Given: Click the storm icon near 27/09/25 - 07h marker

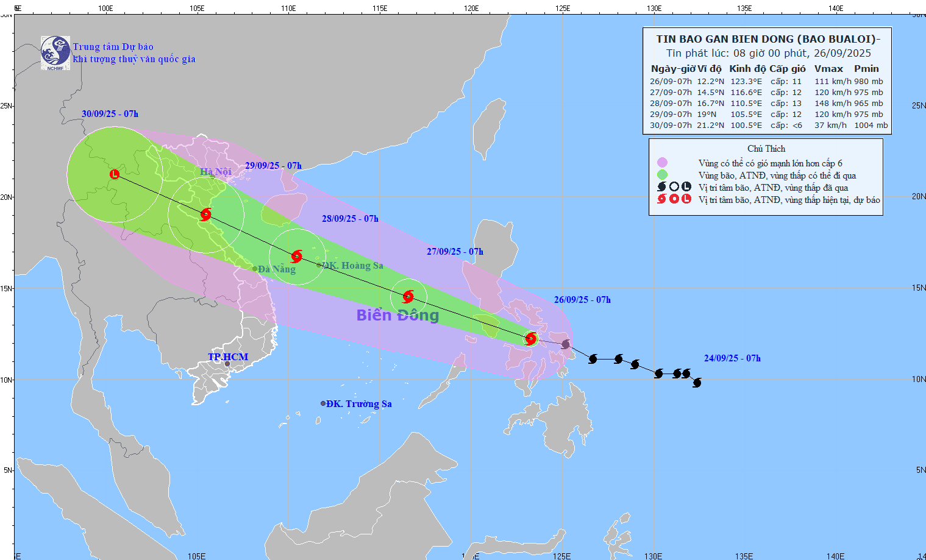Looking at the screenshot, I should pos(408,297).
